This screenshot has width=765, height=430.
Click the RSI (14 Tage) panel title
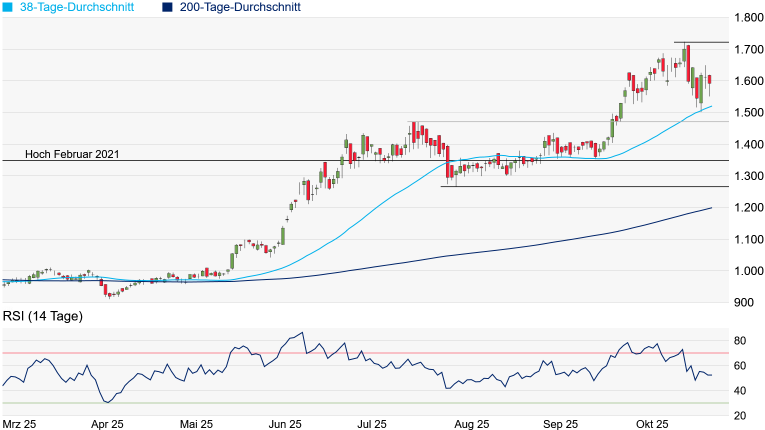(43, 316)
